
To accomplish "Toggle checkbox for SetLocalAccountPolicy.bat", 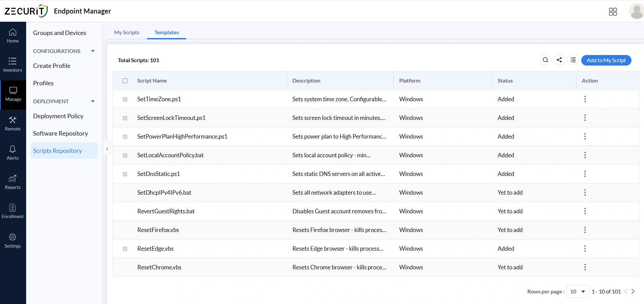I will 125,156.
